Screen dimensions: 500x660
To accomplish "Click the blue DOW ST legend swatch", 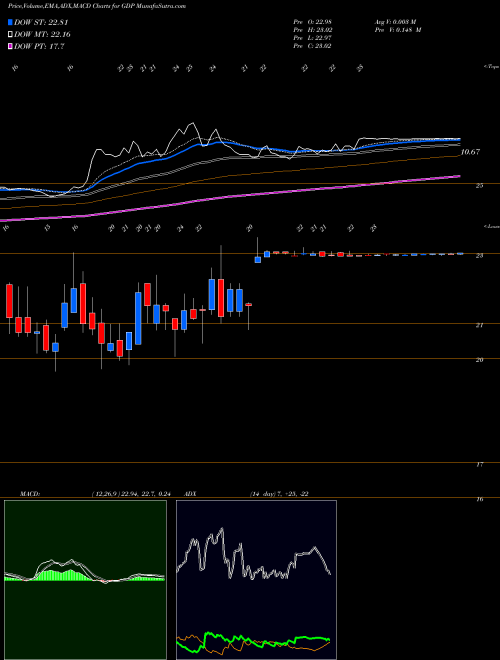I will 11,22.
